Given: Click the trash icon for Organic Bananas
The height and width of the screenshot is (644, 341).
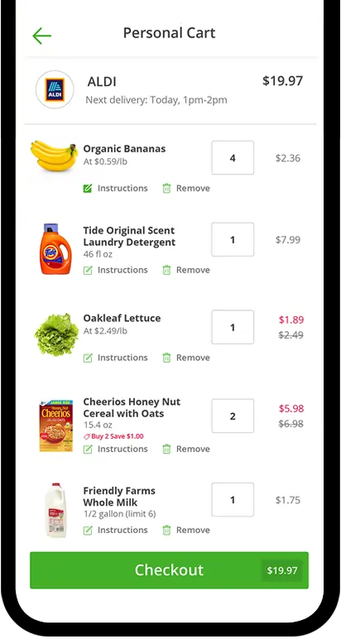Looking at the screenshot, I should [166, 188].
